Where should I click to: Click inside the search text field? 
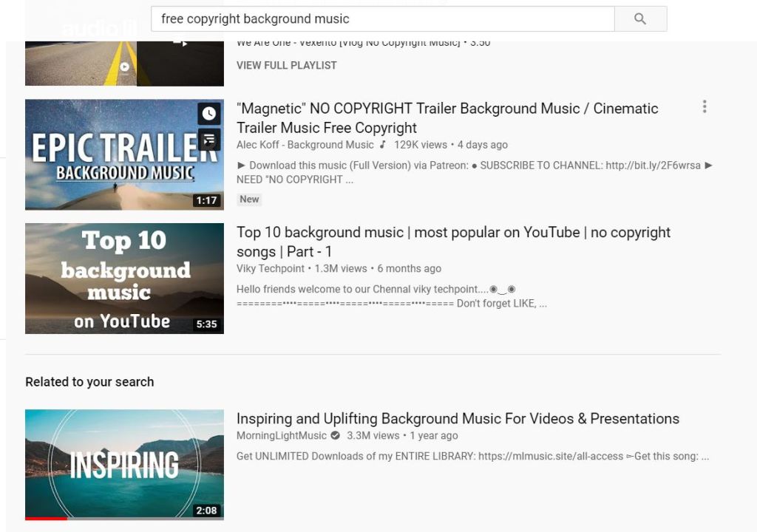pyautogui.click(x=382, y=19)
